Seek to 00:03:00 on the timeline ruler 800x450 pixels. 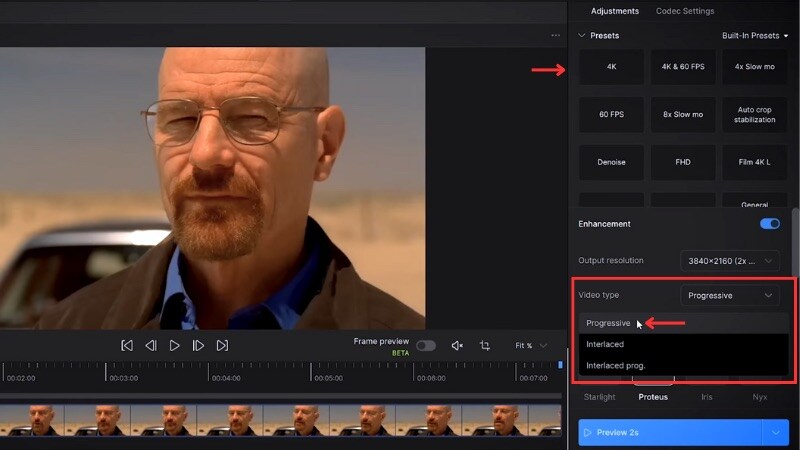pos(123,378)
